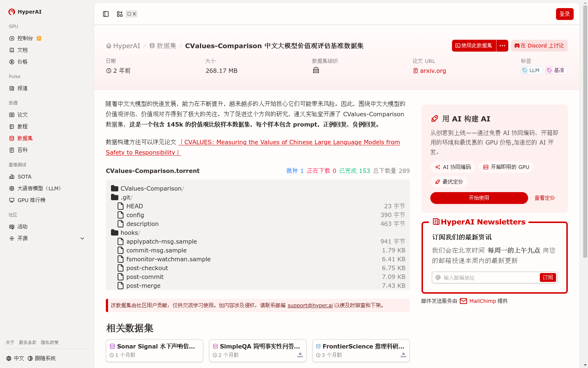This screenshot has width=588, height=368.
Task: Select 数据集 in the sidebar
Action: [x=21, y=138]
